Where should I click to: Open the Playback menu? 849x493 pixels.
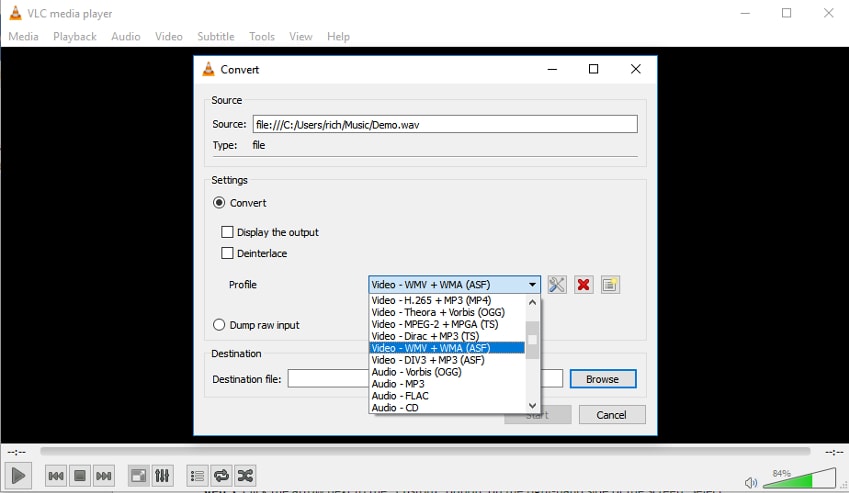75,36
